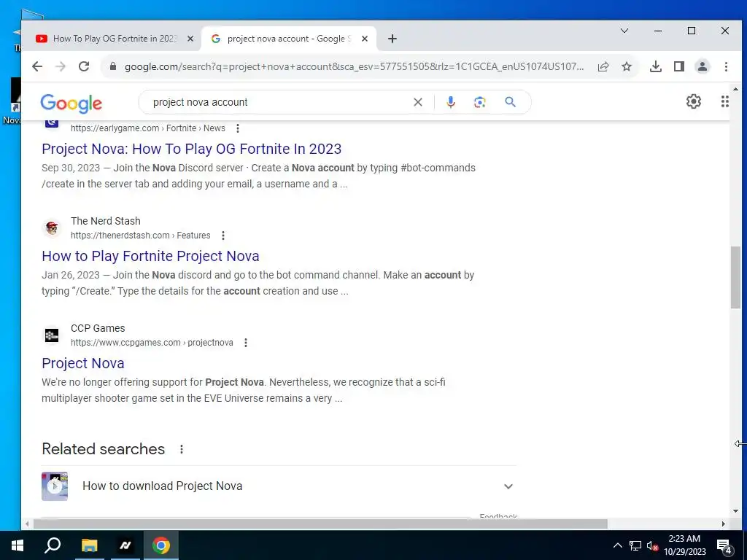Image resolution: width=747 pixels, height=560 pixels.
Task: Open the Chrome profile menu
Action: tap(703, 66)
